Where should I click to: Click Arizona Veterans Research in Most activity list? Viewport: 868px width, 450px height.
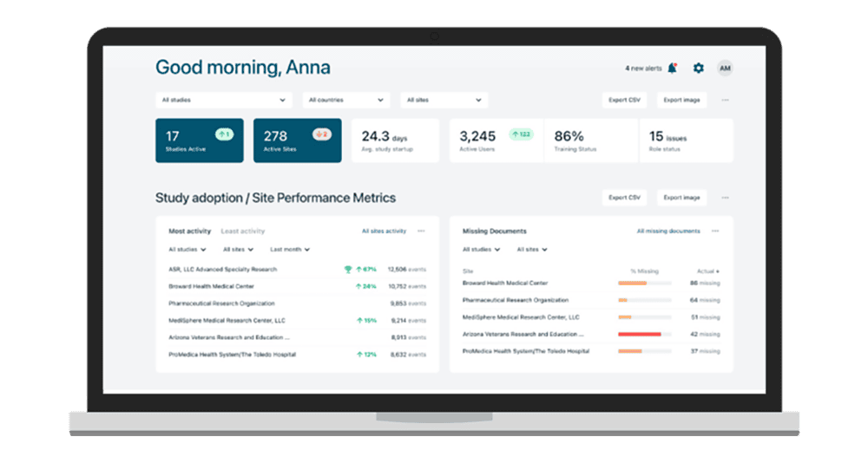tap(228, 337)
